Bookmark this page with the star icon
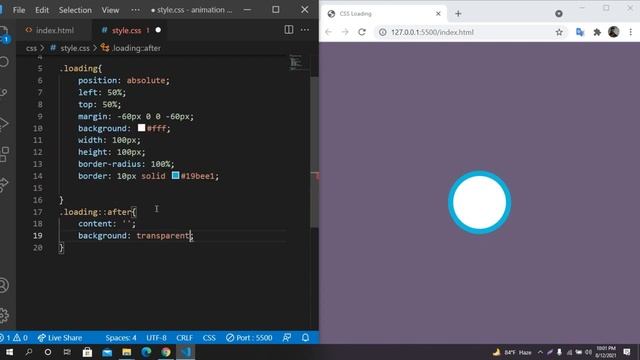The image size is (640, 360). coord(559,32)
